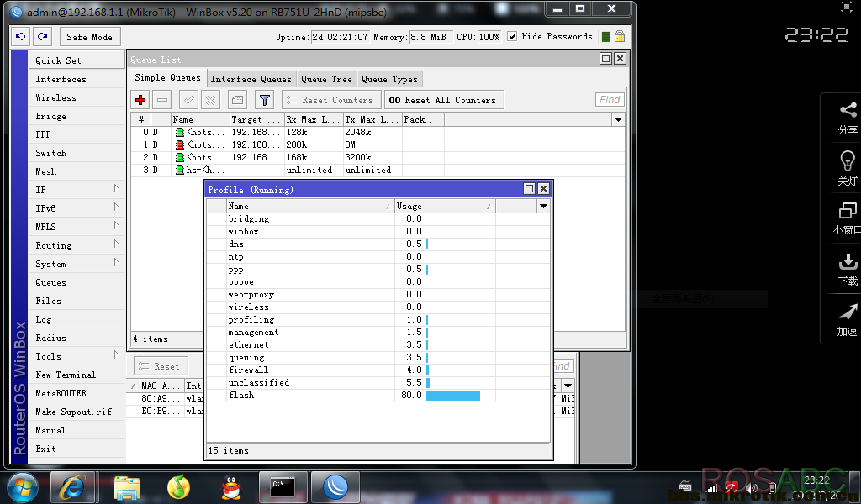Open the queue Comment icon

[237, 100]
